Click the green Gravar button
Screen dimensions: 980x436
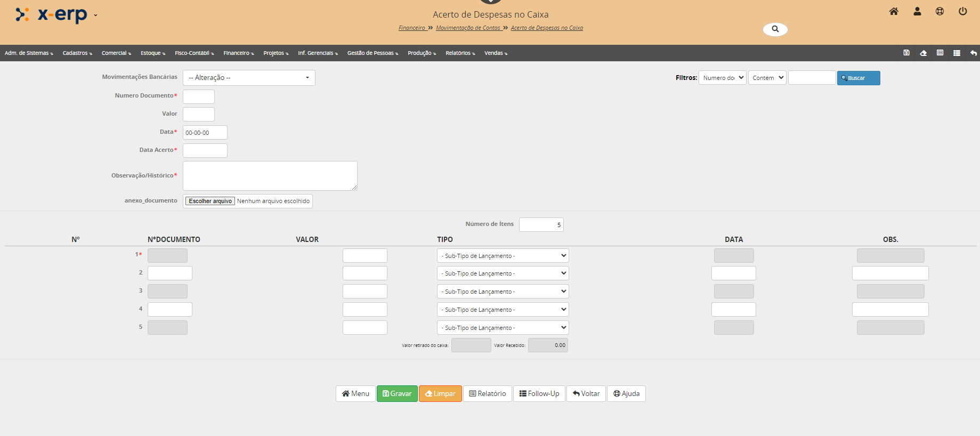point(397,394)
